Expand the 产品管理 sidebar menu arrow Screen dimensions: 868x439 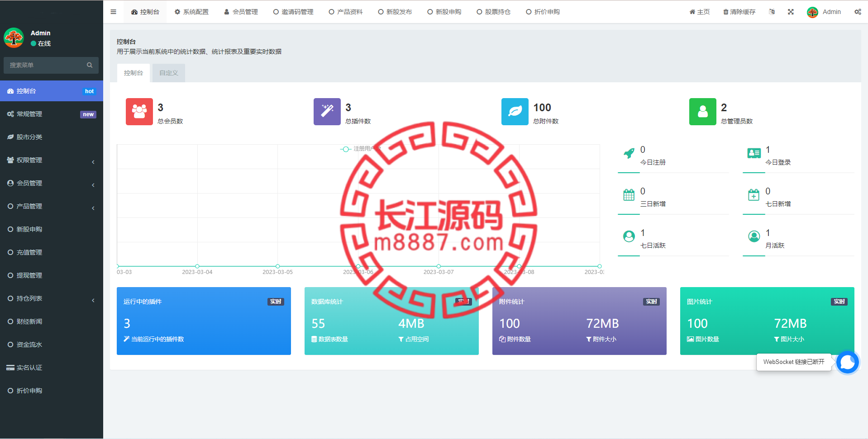(x=93, y=208)
